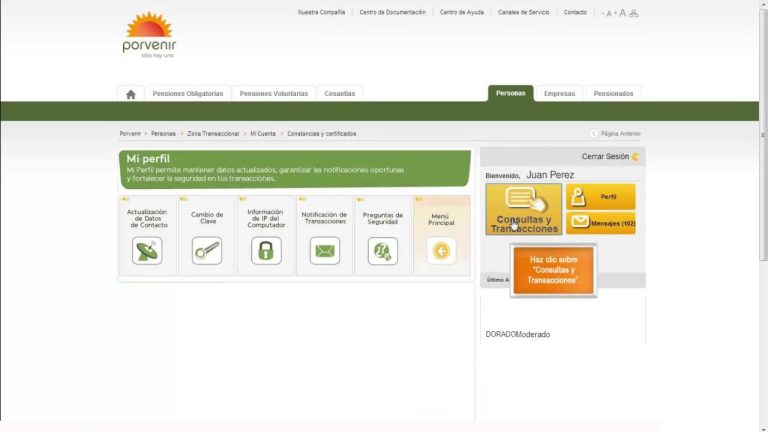Select Información de IP padlock icon
768x432 pixels.
(266, 250)
